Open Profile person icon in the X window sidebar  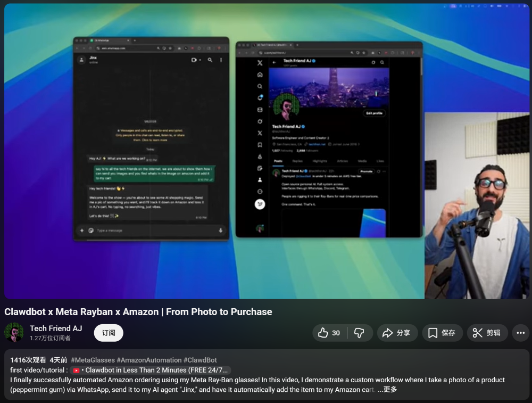point(260,180)
